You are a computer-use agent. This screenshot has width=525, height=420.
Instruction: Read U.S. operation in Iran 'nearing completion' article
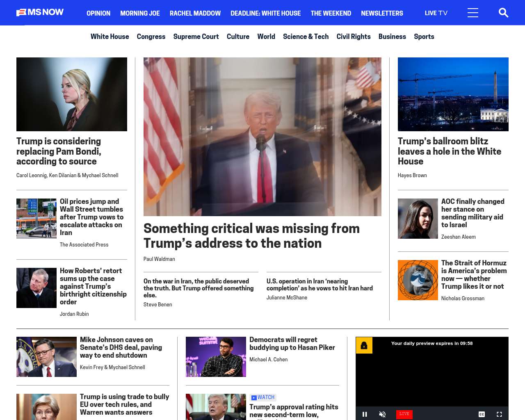pos(320,285)
